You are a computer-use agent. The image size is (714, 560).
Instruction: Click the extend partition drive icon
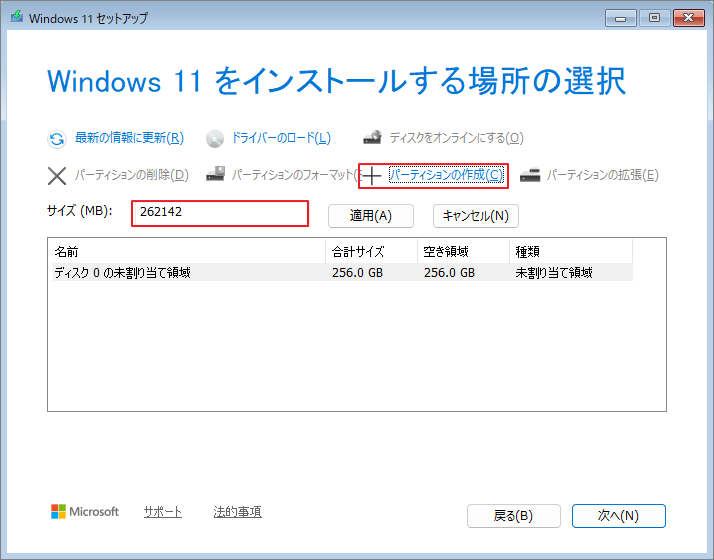[530, 174]
